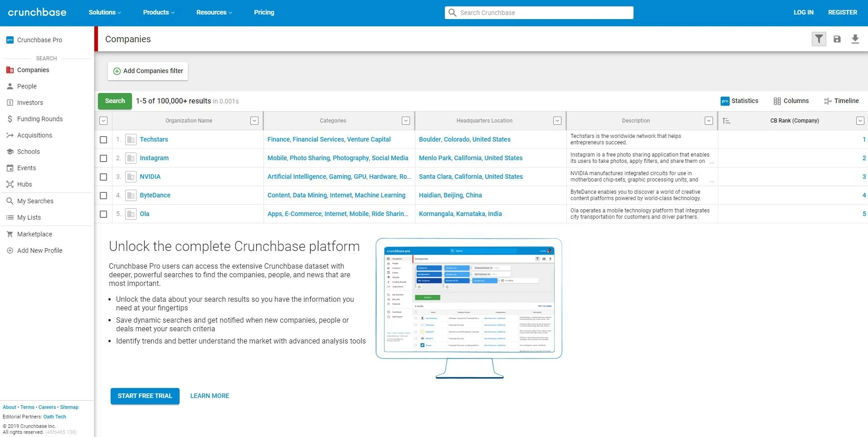This screenshot has height=437, width=868.
Task: Click the Crunchbase Pro badge icon
Action: pos(10,40)
